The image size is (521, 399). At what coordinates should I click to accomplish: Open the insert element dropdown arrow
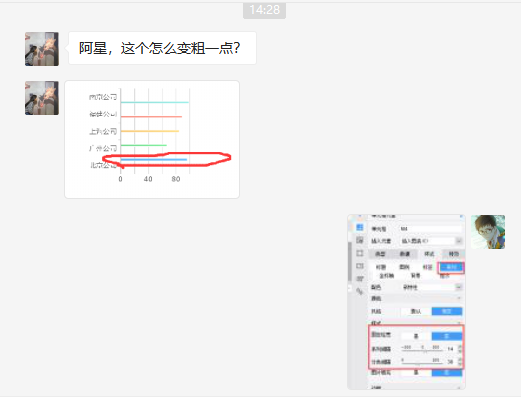[459, 241]
